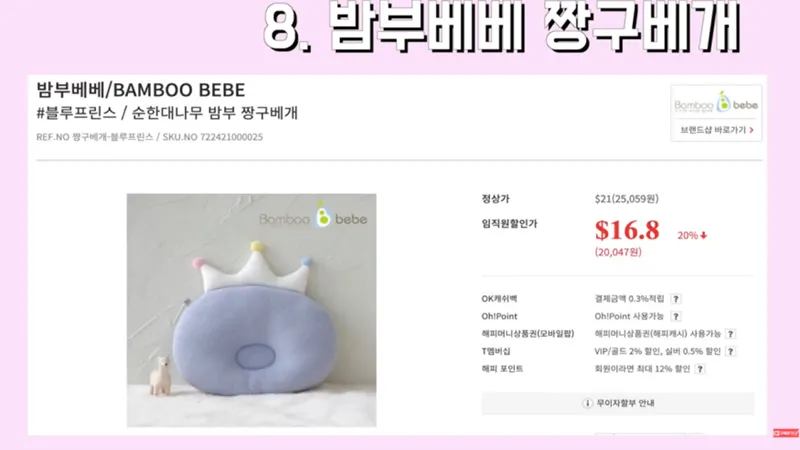Click the info icon beside 무이자할부 안내
The height and width of the screenshot is (450, 800).
pos(587,403)
